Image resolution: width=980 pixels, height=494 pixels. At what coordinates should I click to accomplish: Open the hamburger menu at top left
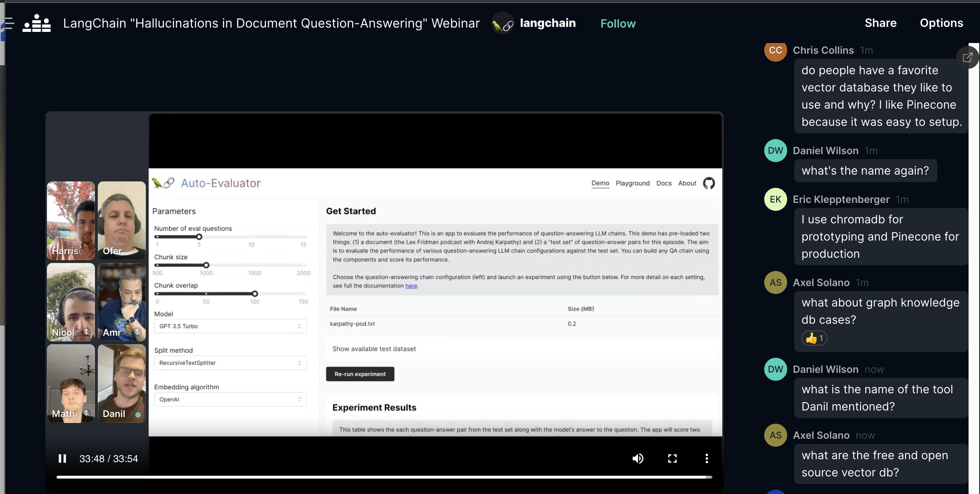[9, 23]
